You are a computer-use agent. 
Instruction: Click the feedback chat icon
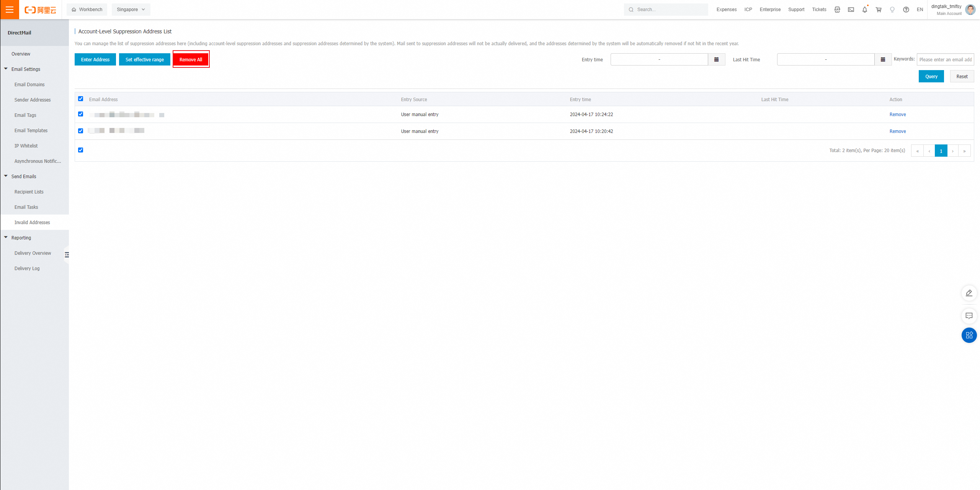(969, 316)
